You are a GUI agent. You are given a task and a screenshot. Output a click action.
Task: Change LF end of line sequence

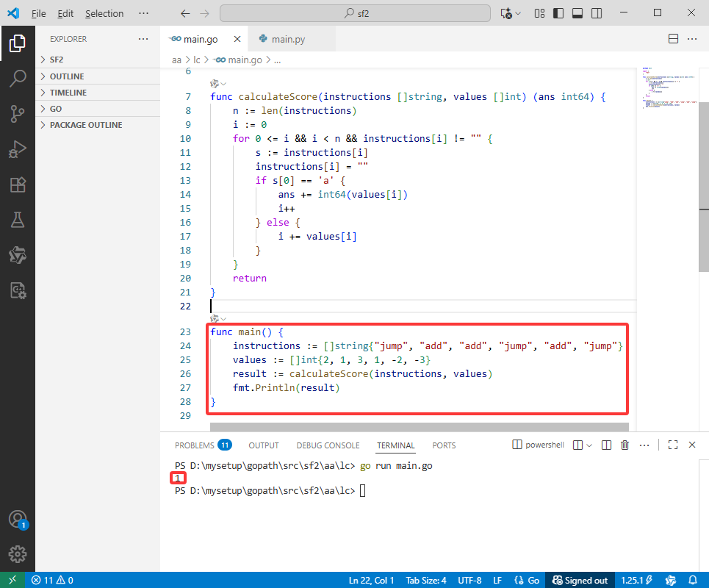497,580
